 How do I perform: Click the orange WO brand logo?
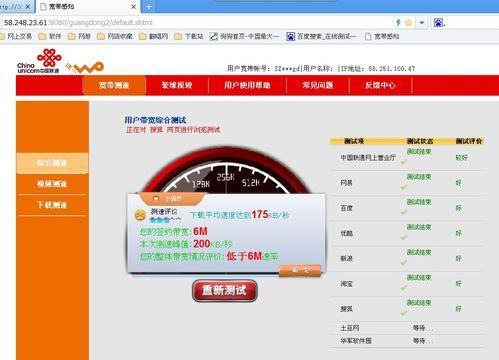pos(85,68)
